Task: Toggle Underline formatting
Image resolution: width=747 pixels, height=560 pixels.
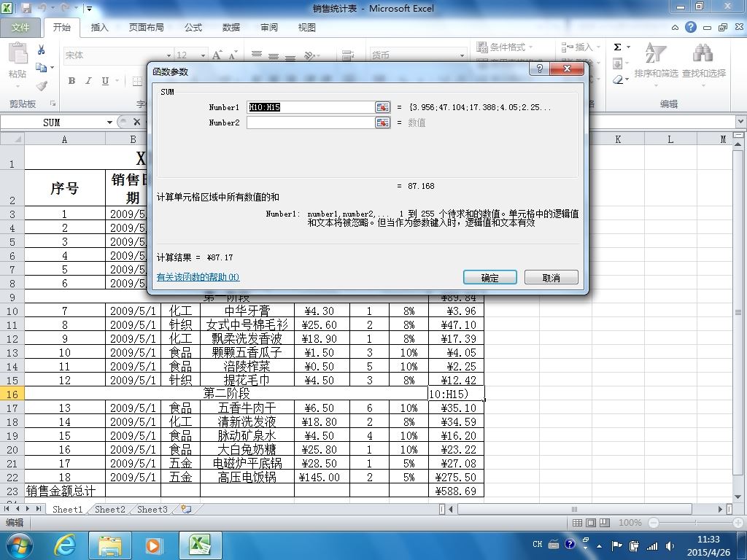Action: tap(105, 81)
